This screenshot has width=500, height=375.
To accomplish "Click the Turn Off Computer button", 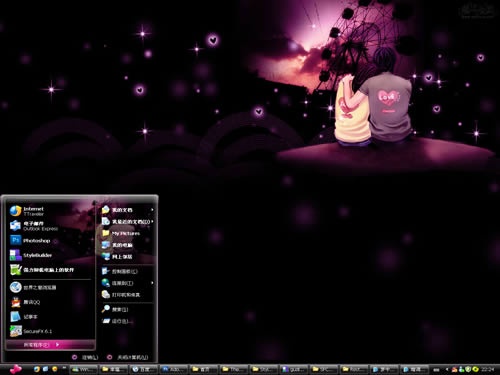I will 128,357.
